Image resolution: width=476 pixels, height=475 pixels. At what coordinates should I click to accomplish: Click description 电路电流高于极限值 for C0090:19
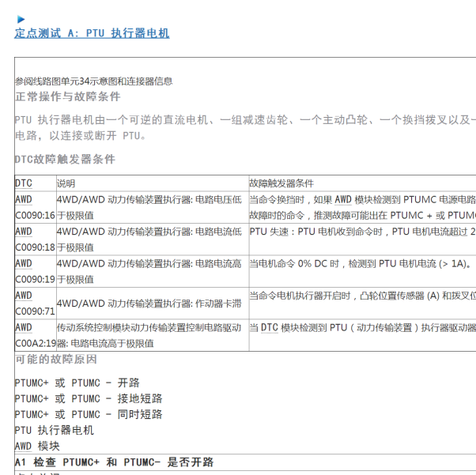coord(153,271)
